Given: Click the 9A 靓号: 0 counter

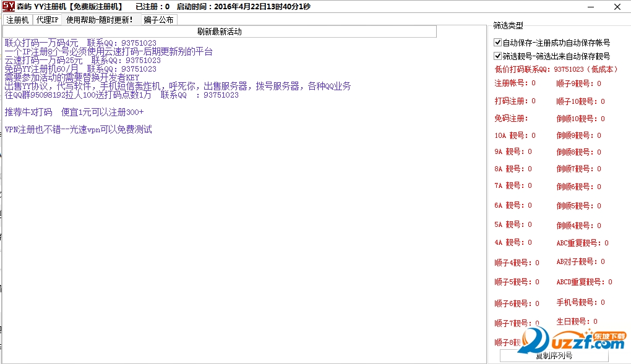Looking at the screenshot, I should 513,151.
